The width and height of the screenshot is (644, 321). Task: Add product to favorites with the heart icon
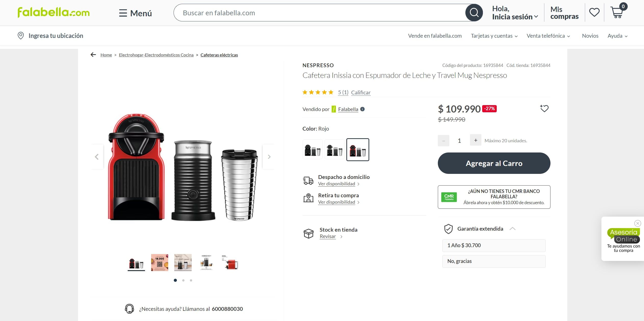[x=544, y=108]
